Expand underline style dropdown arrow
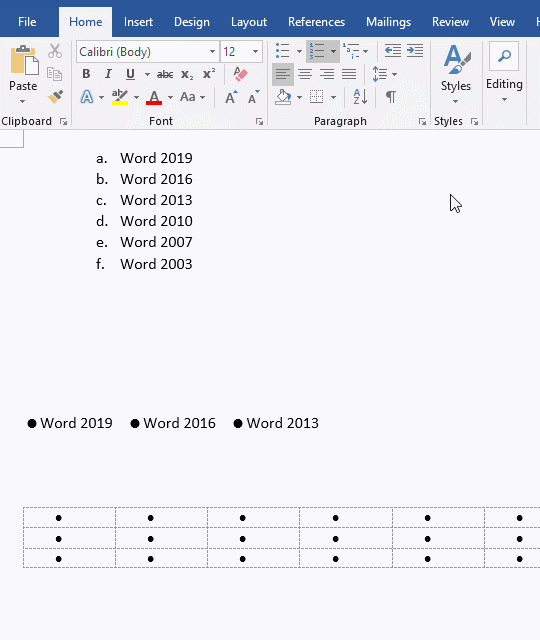The image size is (540, 640). (x=147, y=75)
